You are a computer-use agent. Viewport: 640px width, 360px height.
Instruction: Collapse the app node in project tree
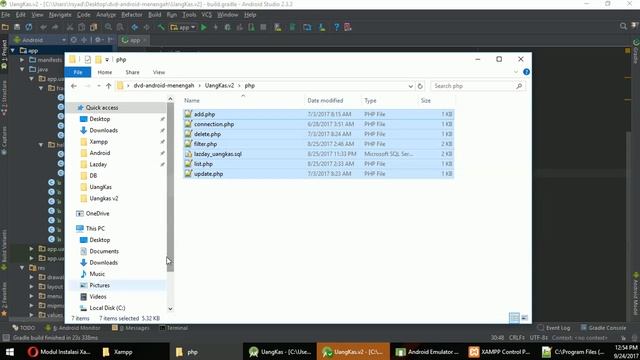tap(13, 51)
